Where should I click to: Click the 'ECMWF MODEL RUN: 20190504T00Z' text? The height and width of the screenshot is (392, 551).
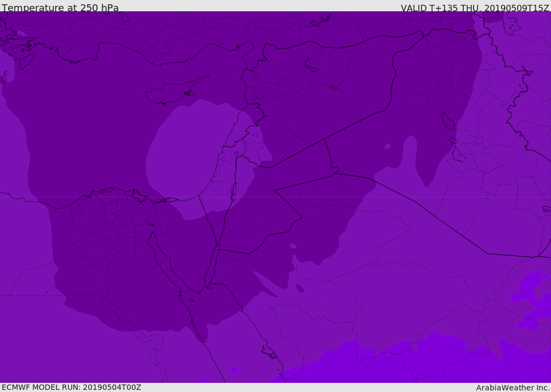tap(72, 387)
